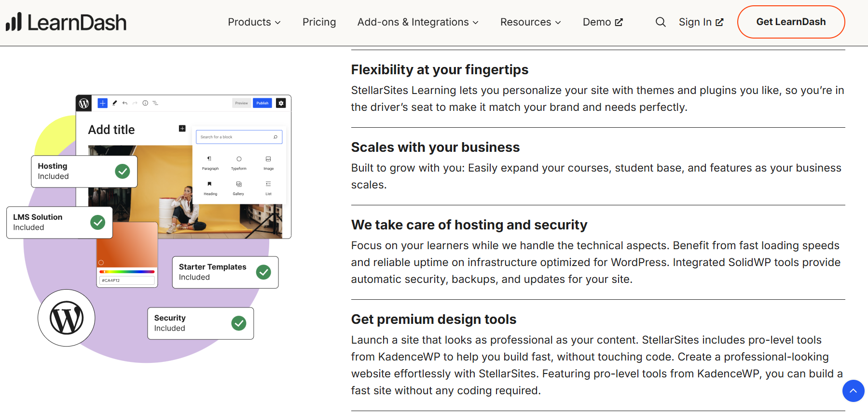This screenshot has height=414, width=868.
Task: Toggle the Starter Templates checkmark
Action: pos(264,272)
